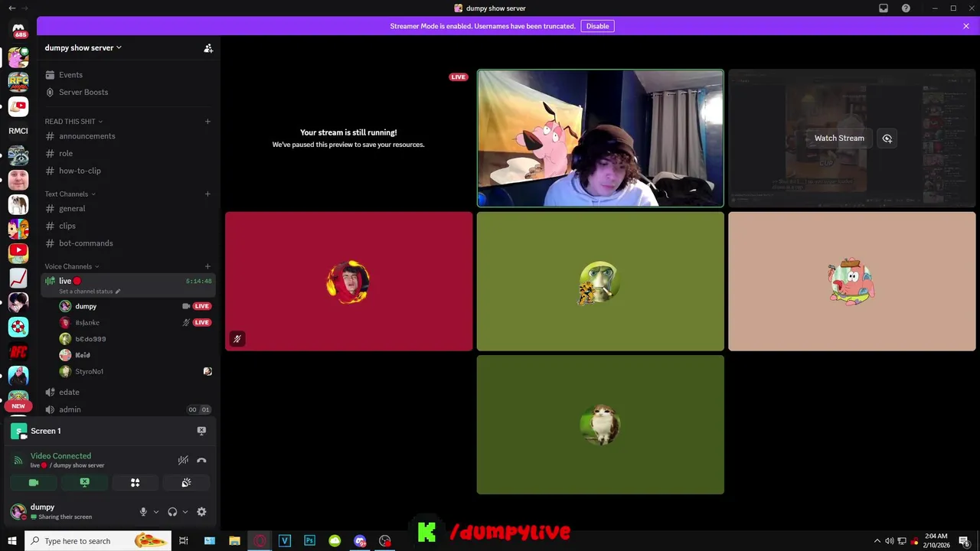Screen dimensions: 980x551
Task: Disable Streamer Mode
Action: (597, 26)
